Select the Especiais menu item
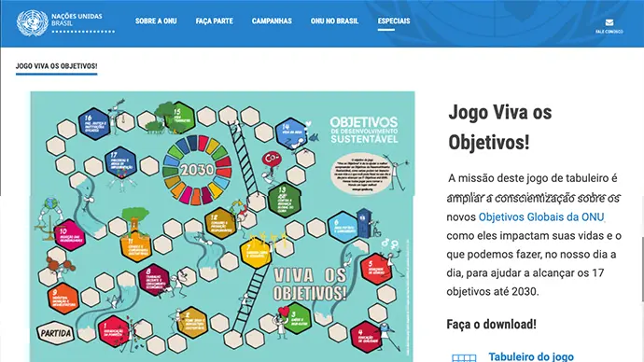Viewport: 644px width, 362px height. tap(394, 21)
